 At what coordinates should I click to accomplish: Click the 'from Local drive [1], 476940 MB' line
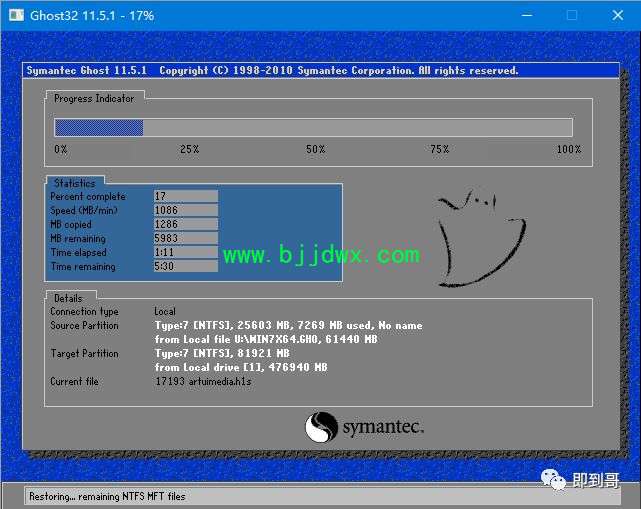(x=241, y=367)
